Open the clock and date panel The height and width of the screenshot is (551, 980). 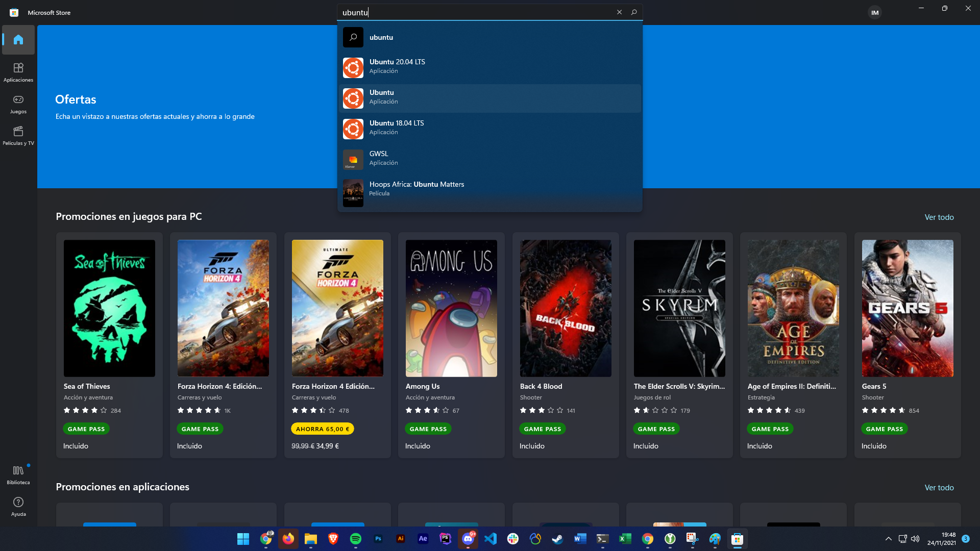tap(942, 539)
